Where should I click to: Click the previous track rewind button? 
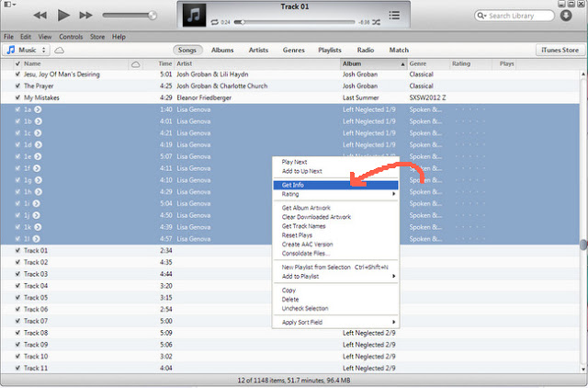tap(40, 16)
